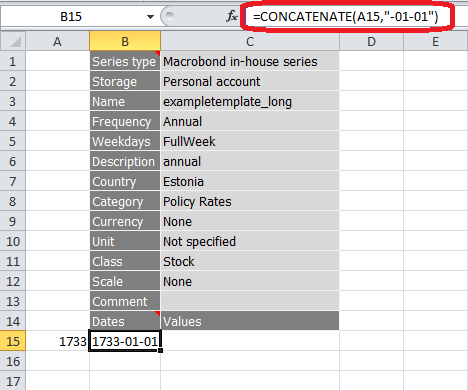The image size is (468, 390).
Task: Select column B header
Action: coord(125,41)
